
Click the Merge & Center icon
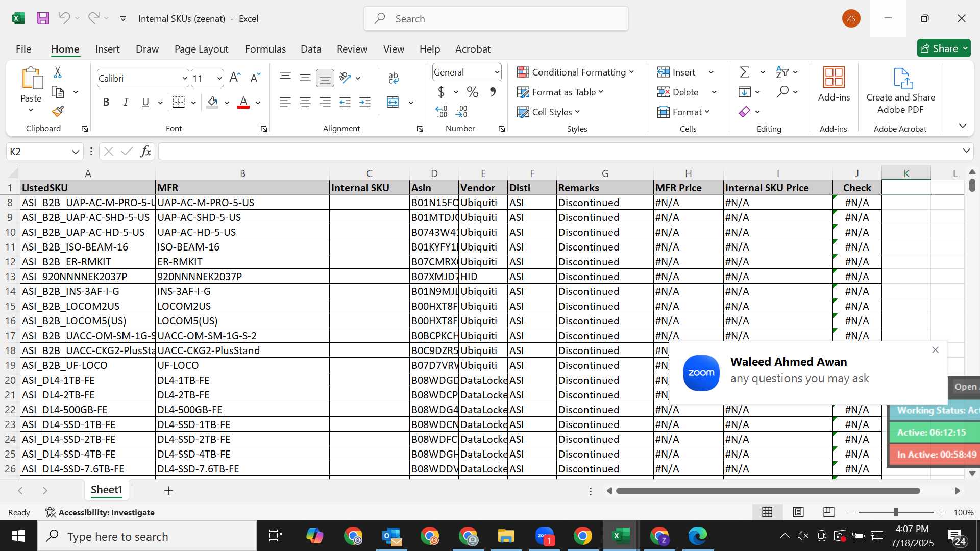pos(393,103)
